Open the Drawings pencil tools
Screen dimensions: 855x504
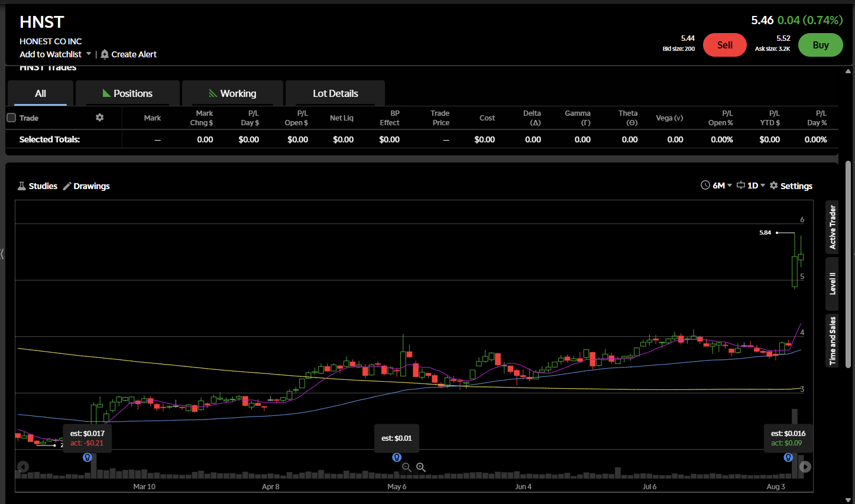tap(86, 186)
